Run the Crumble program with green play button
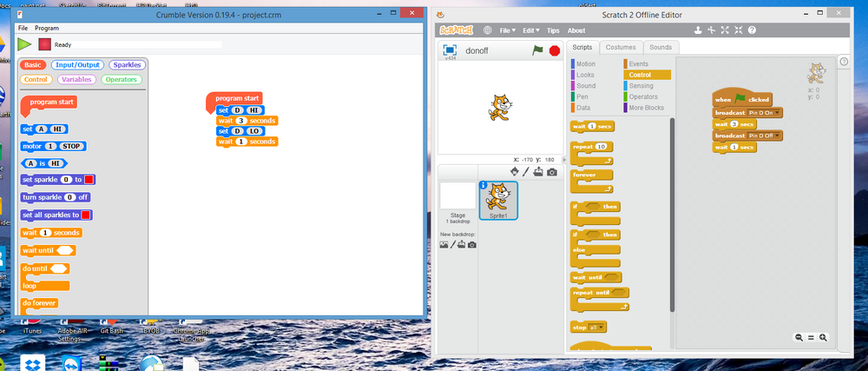The image size is (868, 371). 24,44
